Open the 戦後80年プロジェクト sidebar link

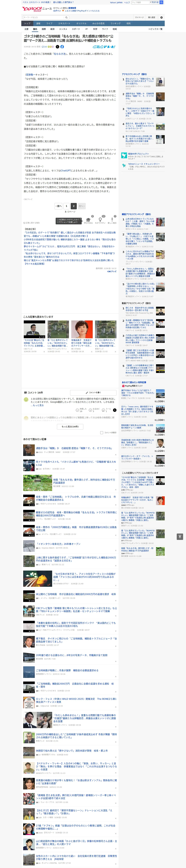138,154
